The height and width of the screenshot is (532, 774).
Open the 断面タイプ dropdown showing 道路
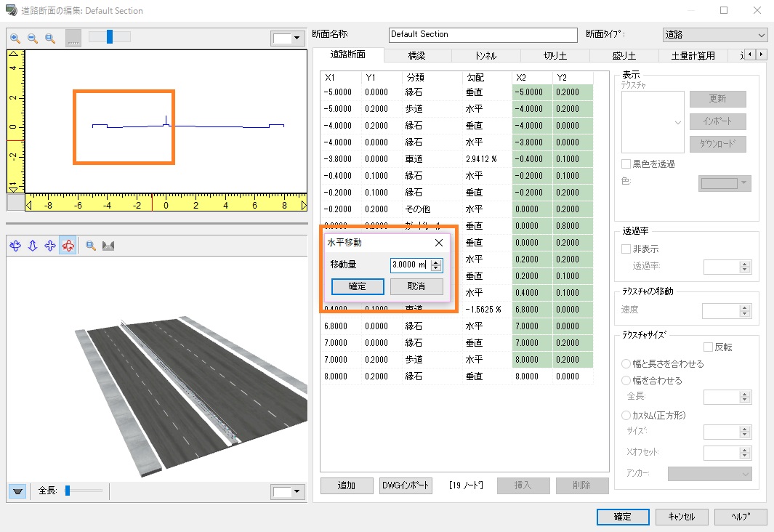click(x=714, y=34)
